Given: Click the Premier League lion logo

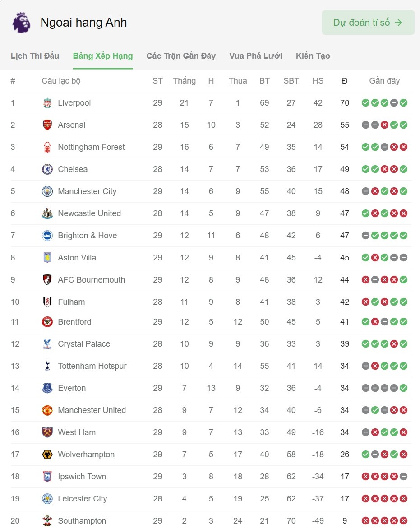Looking at the screenshot, I should [21, 23].
